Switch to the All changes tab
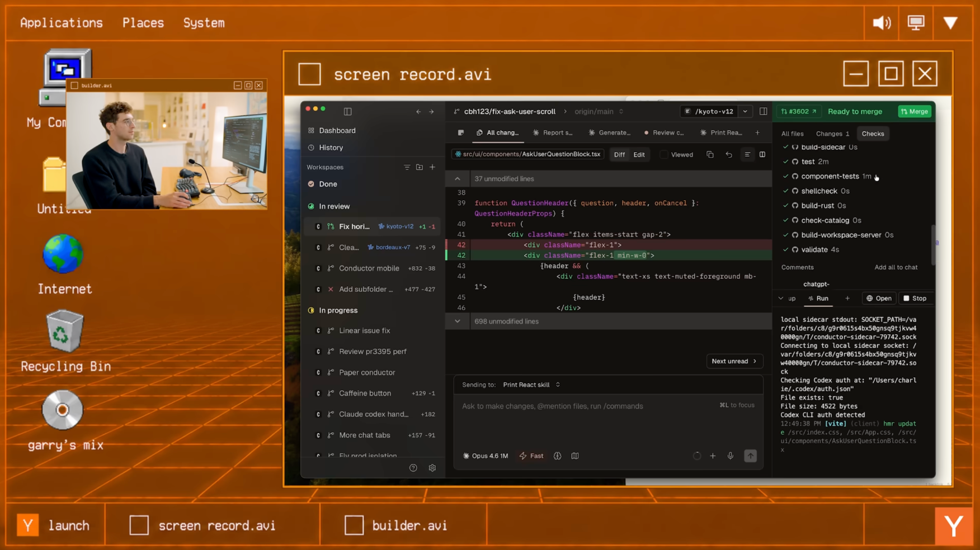 (x=498, y=132)
